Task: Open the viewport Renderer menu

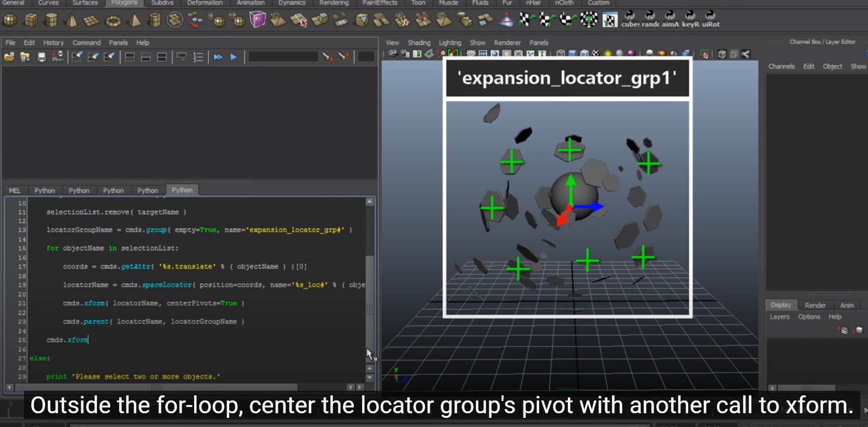Action: pyautogui.click(x=507, y=42)
